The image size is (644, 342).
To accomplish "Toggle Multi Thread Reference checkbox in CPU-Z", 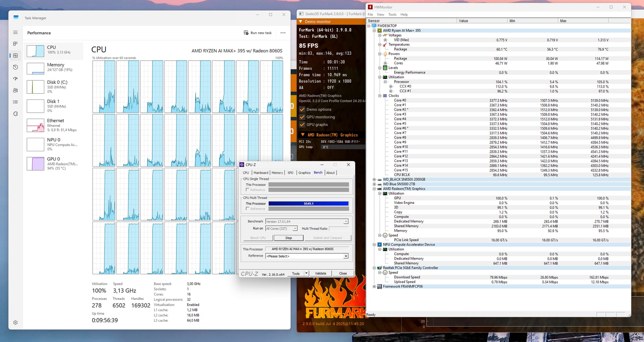I will 248,209.
